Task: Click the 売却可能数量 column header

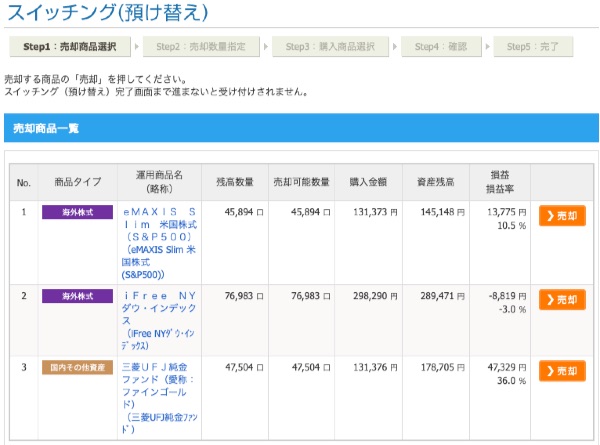Action: 302,182
